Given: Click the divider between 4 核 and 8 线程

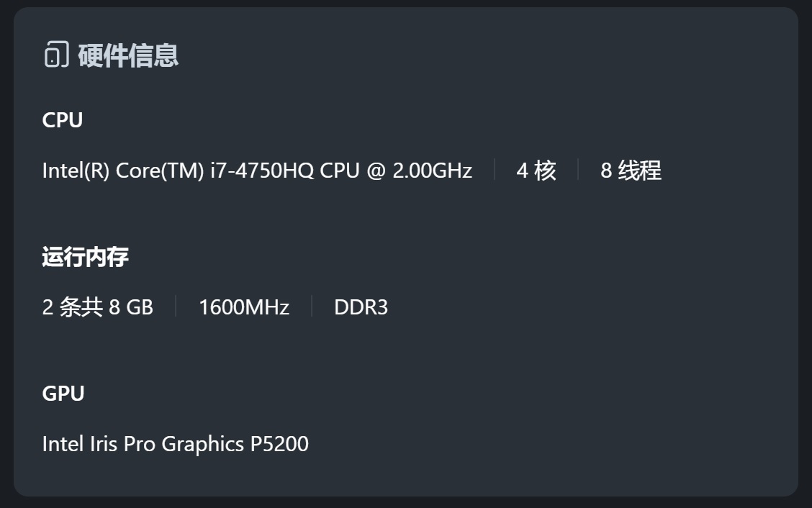Looking at the screenshot, I should pos(578,169).
